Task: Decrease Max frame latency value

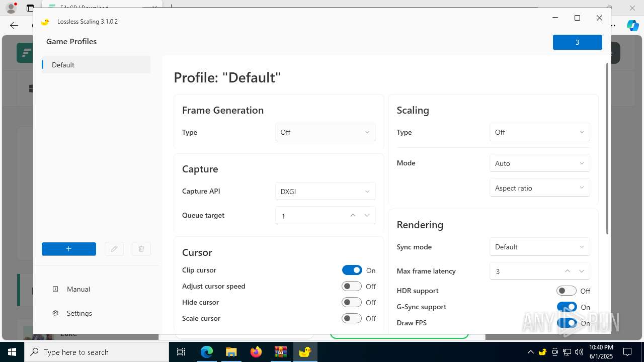Action: click(x=582, y=271)
